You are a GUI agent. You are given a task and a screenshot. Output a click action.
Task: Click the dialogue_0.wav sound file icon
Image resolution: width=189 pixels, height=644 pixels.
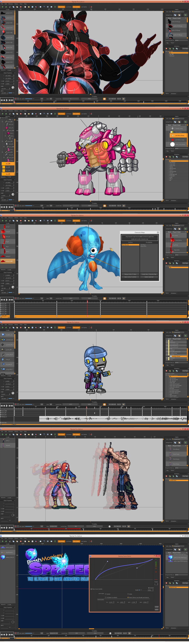point(171,356)
